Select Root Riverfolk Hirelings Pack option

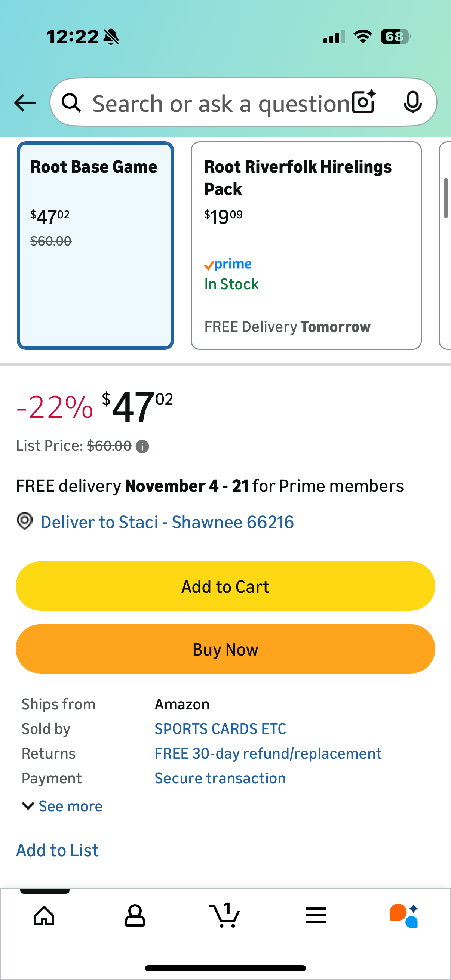tap(306, 246)
